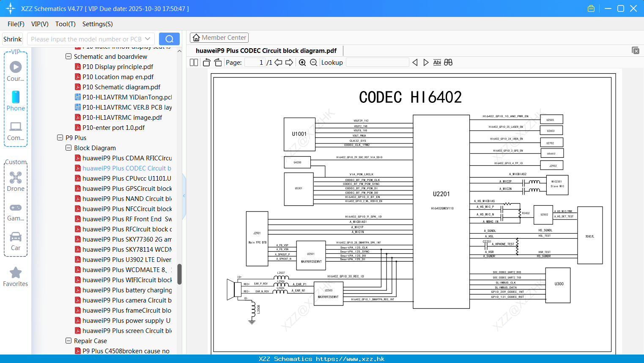The width and height of the screenshot is (644, 363).
Task: Rotate page counterclockwise icon
Action: (x=207, y=63)
